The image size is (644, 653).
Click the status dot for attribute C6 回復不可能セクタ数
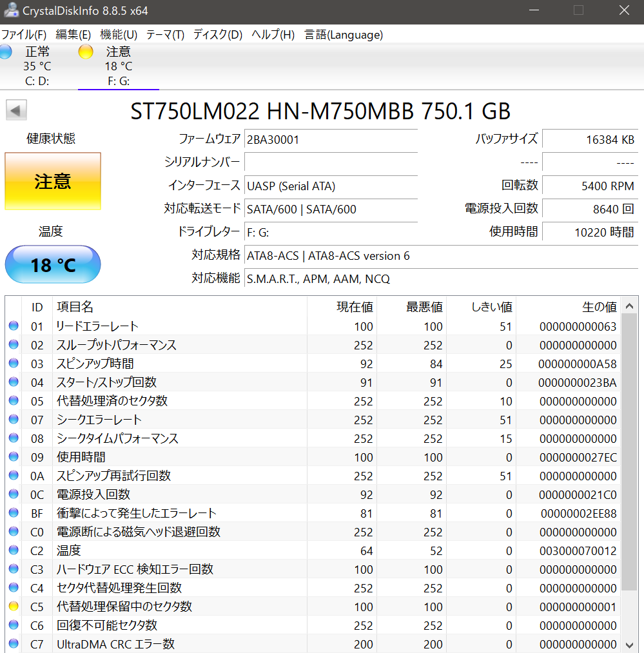[x=14, y=625]
